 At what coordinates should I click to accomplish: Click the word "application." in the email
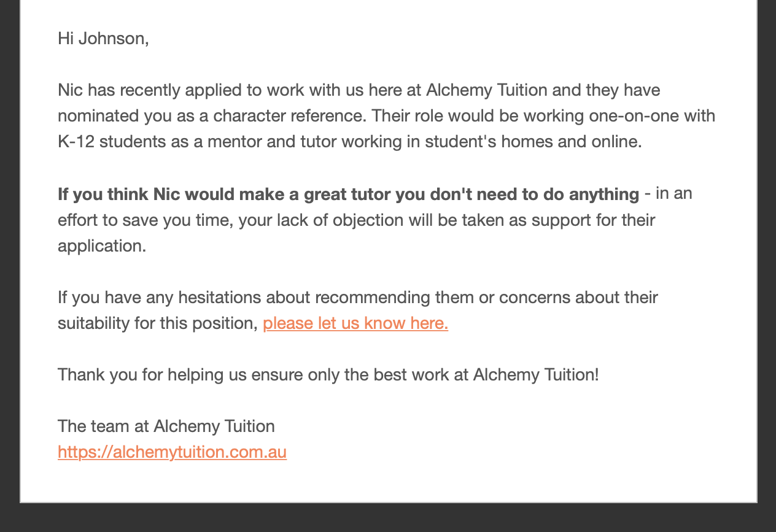[x=102, y=246]
